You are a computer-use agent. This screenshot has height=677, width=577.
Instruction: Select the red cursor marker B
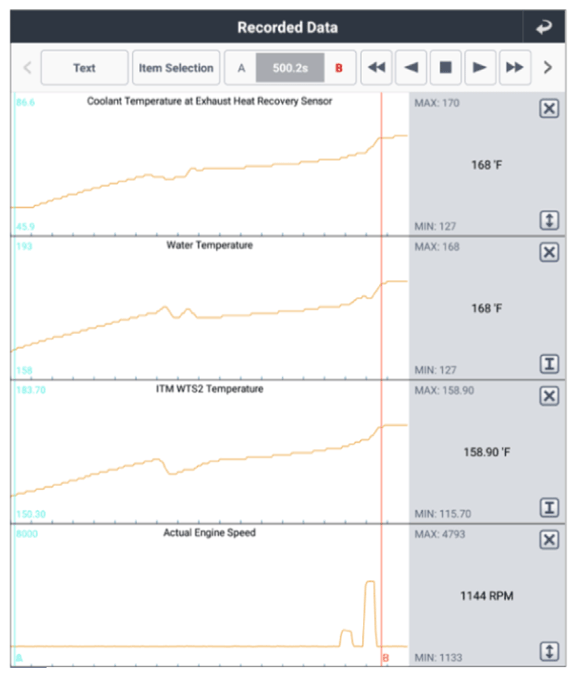pos(339,68)
